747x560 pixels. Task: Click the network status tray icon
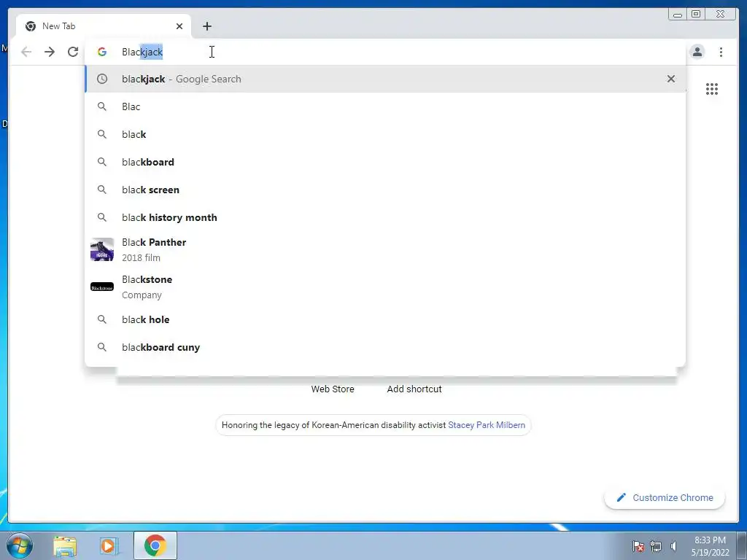point(656,546)
